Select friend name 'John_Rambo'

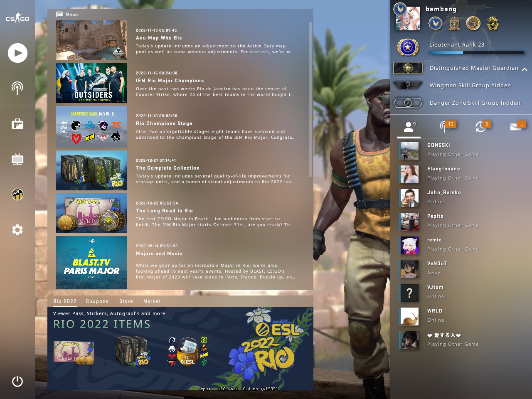(444, 192)
